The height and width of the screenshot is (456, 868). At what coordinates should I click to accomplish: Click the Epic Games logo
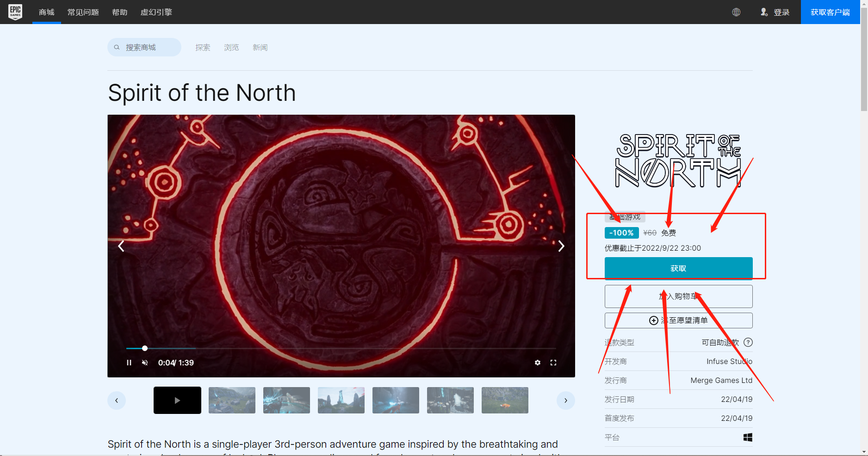[x=15, y=12]
